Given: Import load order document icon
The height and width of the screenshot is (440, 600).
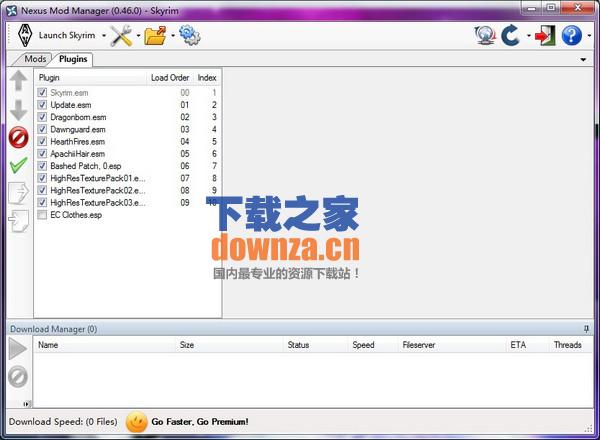Looking at the screenshot, I should (18, 221).
